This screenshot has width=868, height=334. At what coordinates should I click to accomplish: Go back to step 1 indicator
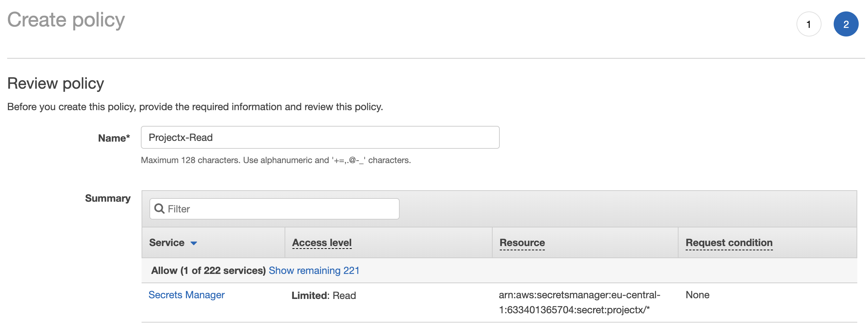tap(809, 24)
